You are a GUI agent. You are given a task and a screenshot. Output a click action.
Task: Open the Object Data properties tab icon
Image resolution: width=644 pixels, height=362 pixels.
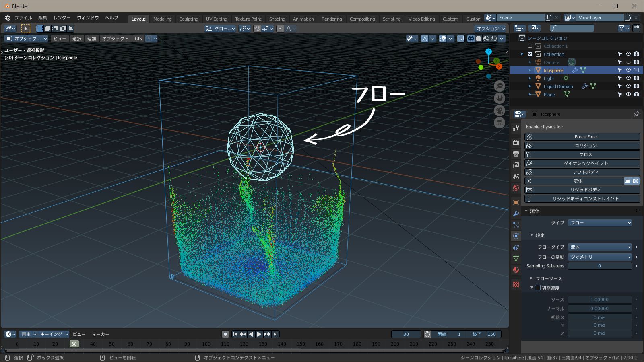click(x=516, y=259)
